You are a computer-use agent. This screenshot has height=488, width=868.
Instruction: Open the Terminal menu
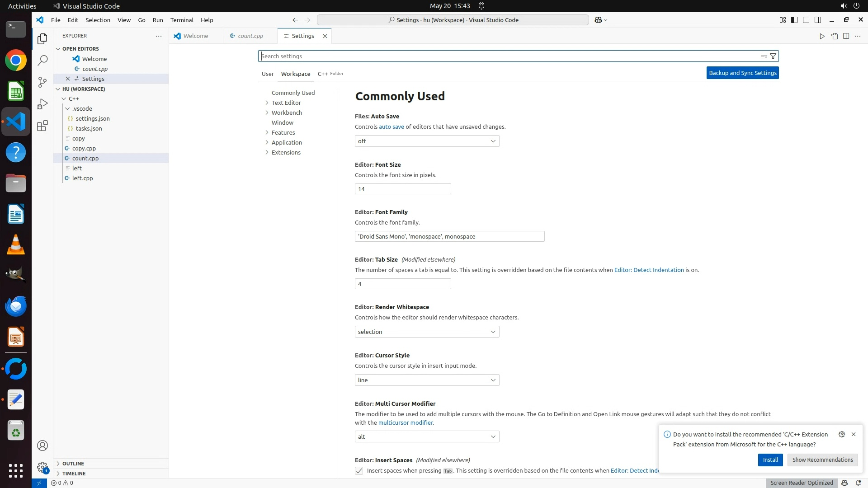[182, 20]
